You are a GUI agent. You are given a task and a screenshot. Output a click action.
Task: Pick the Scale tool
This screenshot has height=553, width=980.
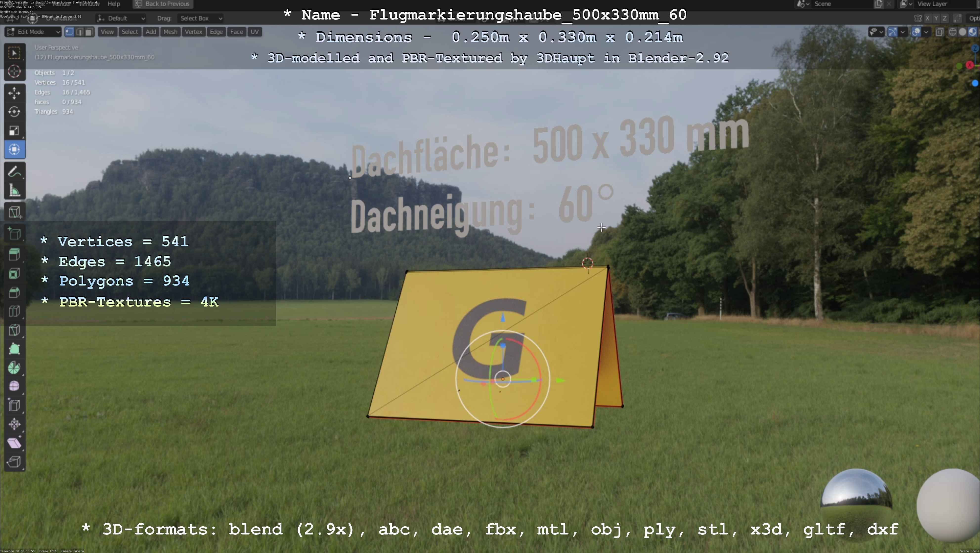tap(14, 130)
